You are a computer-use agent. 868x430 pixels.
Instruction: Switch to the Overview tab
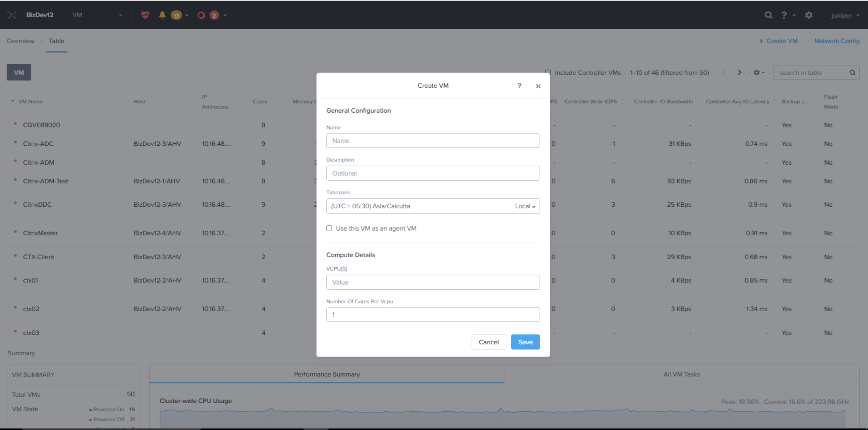coord(20,41)
